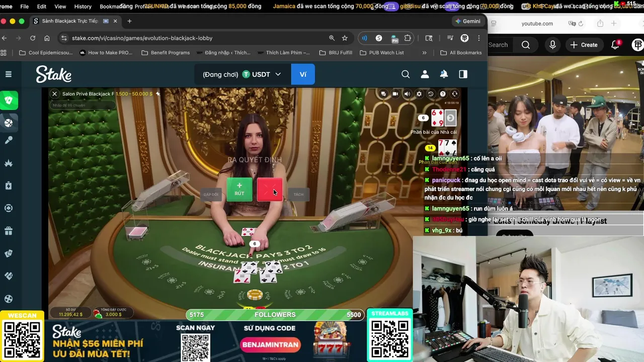Open the How to Make PRO bookmark
Viewport: 644px width, 362px height.
click(x=106, y=53)
